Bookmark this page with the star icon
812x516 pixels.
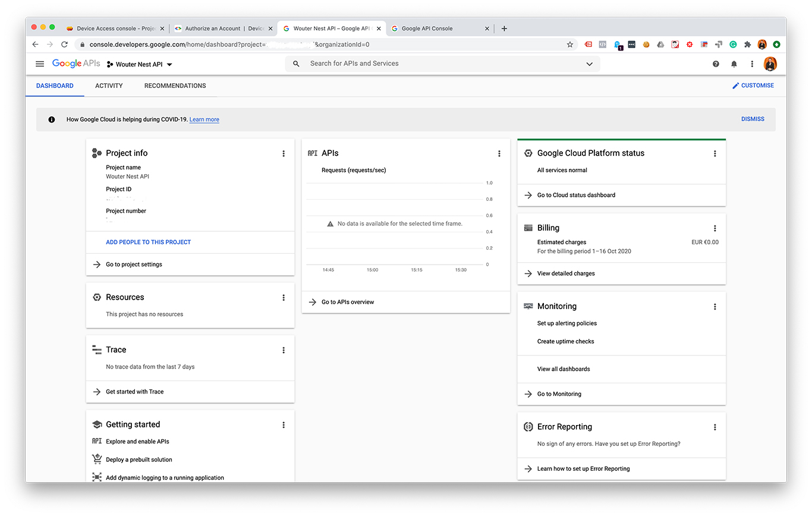[570, 45]
